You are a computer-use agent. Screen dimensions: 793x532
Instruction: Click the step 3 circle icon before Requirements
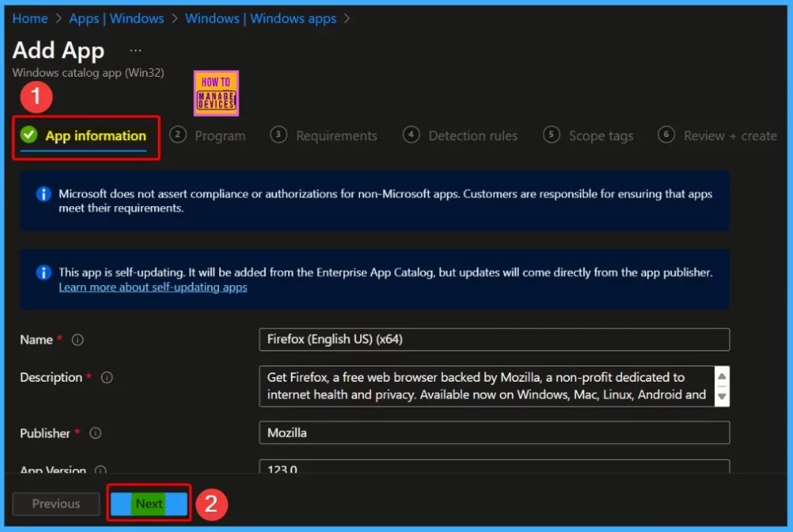pyautogui.click(x=279, y=135)
